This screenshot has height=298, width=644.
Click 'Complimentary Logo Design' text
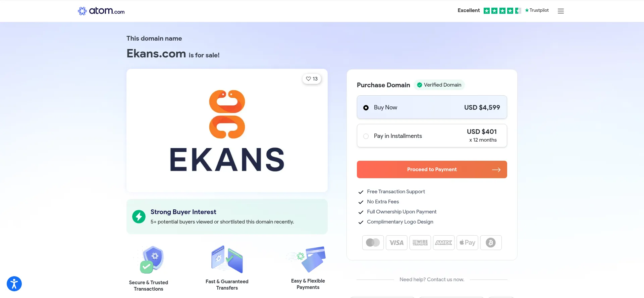click(400, 222)
